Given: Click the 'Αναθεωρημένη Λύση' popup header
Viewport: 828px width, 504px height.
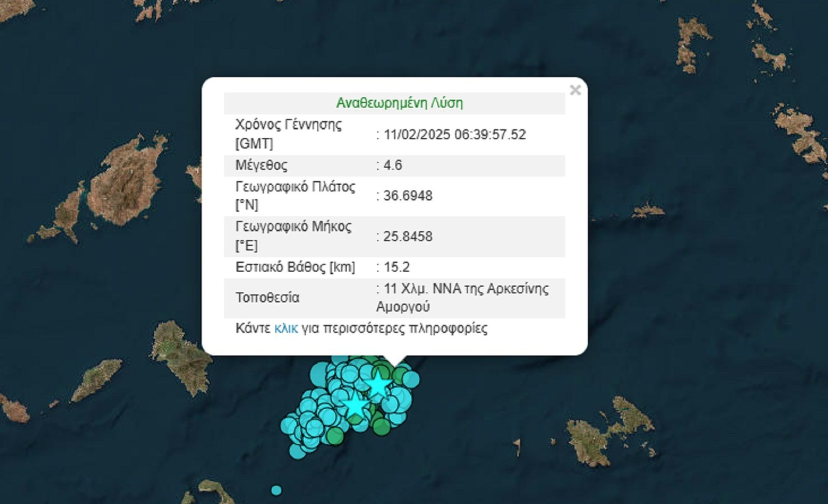Looking at the screenshot, I should (399, 103).
